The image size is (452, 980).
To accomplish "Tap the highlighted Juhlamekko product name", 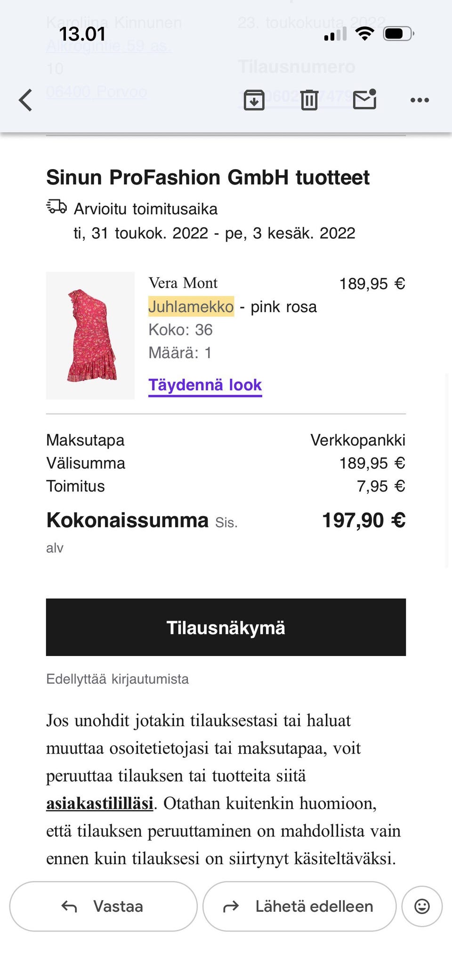I will point(191,307).
